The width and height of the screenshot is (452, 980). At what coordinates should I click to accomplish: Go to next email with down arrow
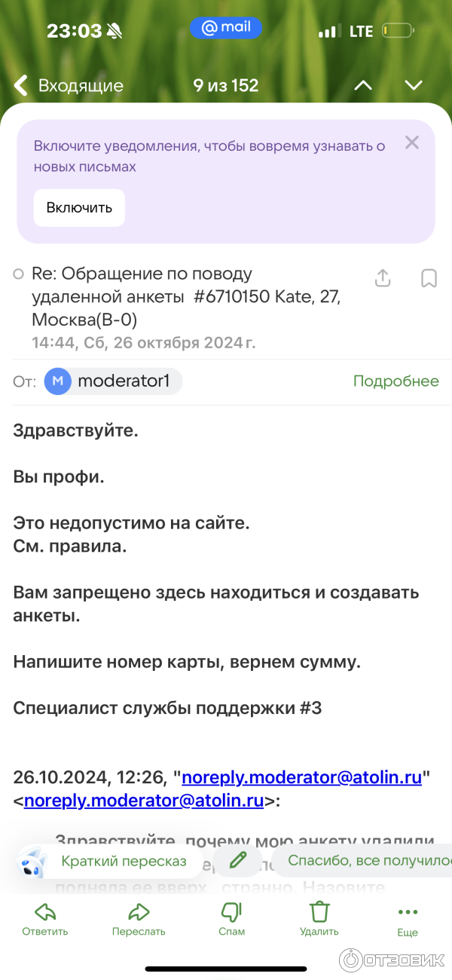point(414,86)
